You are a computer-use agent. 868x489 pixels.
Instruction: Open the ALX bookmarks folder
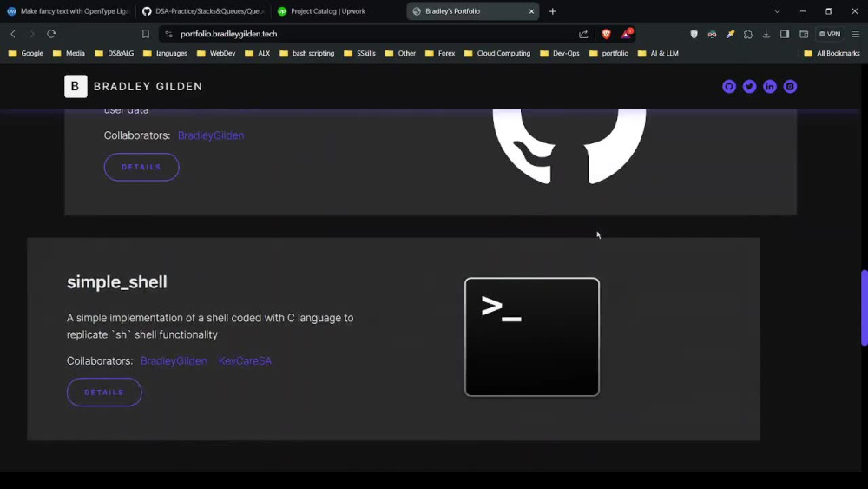click(x=258, y=53)
